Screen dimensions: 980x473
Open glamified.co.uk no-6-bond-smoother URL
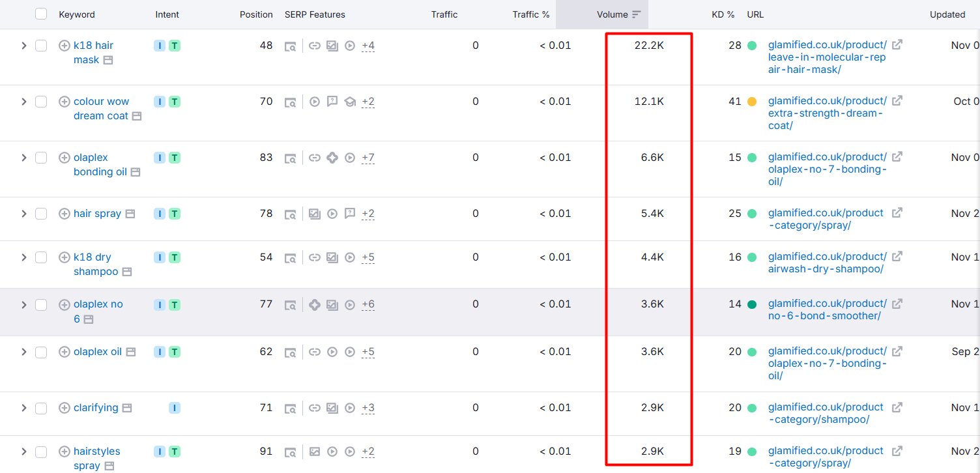828,309
